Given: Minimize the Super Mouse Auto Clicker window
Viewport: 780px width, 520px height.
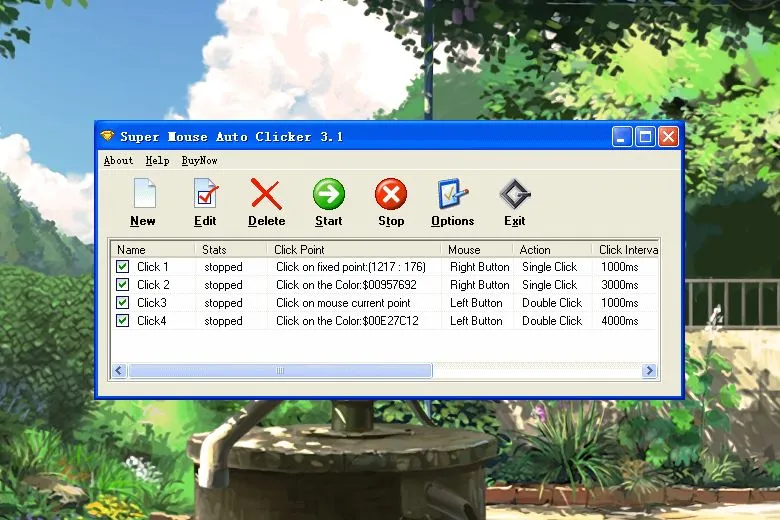Looking at the screenshot, I should [x=622, y=136].
